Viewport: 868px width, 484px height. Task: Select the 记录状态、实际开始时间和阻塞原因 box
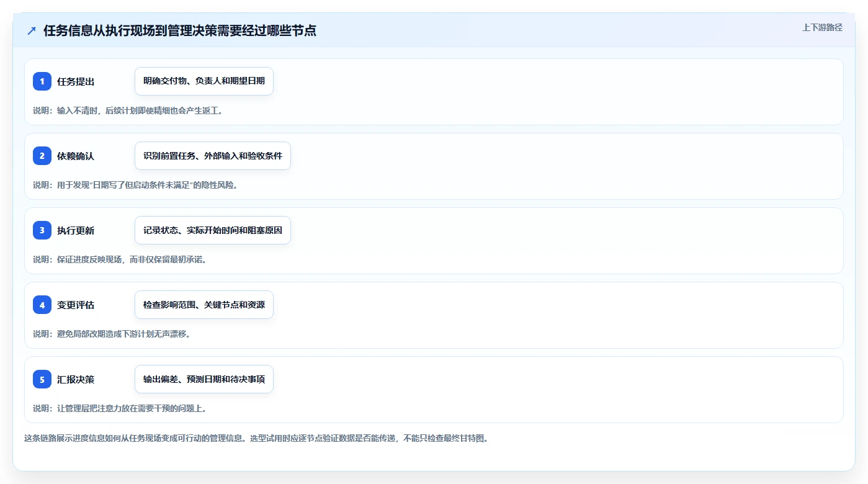213,230
